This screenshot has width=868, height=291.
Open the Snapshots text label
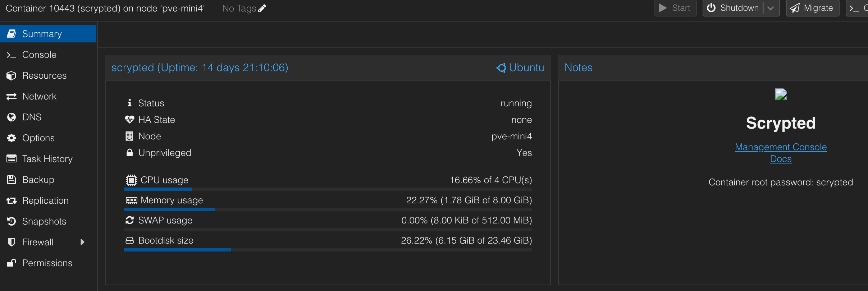coord(44,221)
